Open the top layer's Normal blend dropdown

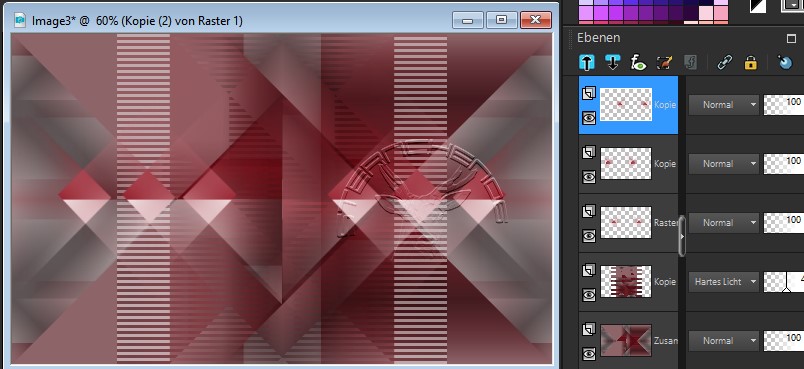pyautogui.click(x=723, y=105)
